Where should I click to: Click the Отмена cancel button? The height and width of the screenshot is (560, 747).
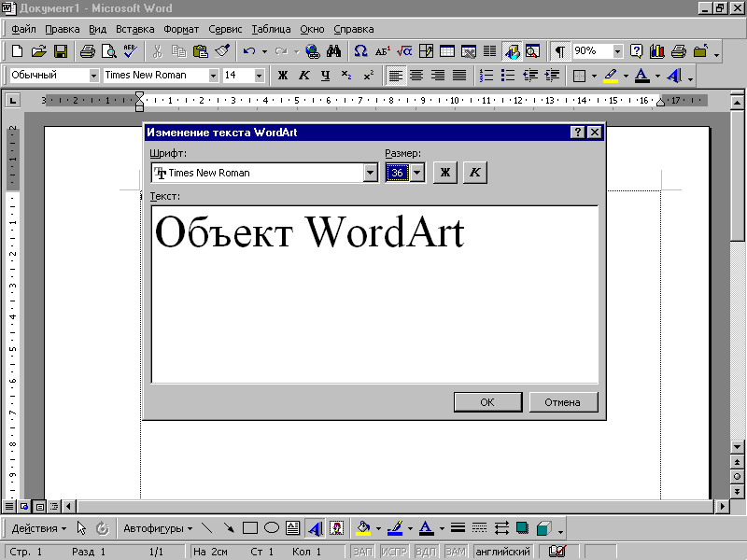(563, 402)
